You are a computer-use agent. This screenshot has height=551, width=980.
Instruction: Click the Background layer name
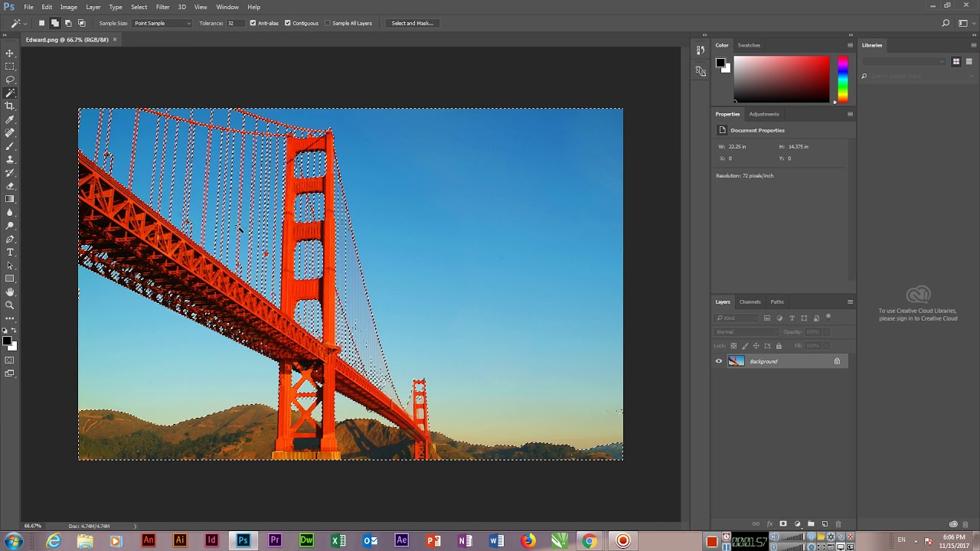coord(763,361)
